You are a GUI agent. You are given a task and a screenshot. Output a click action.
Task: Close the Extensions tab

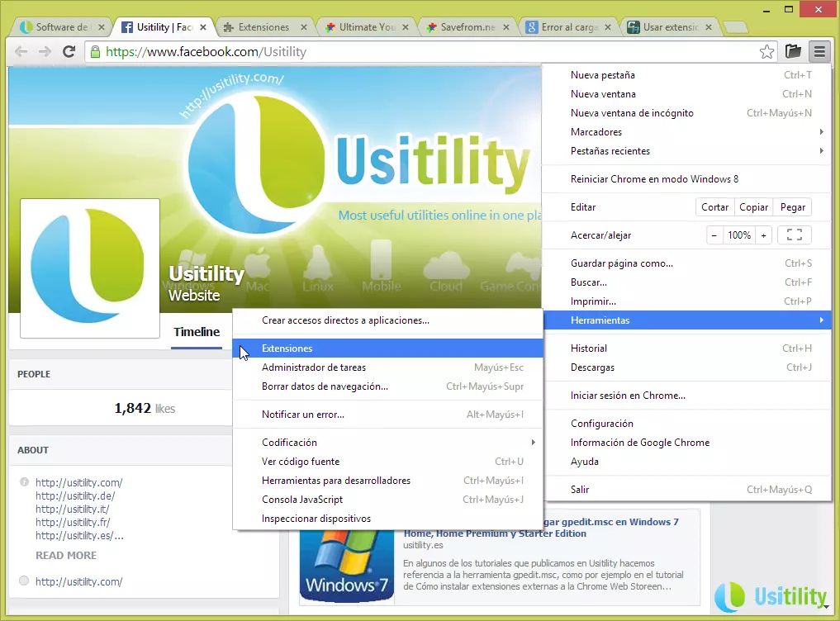pos(304,27)
